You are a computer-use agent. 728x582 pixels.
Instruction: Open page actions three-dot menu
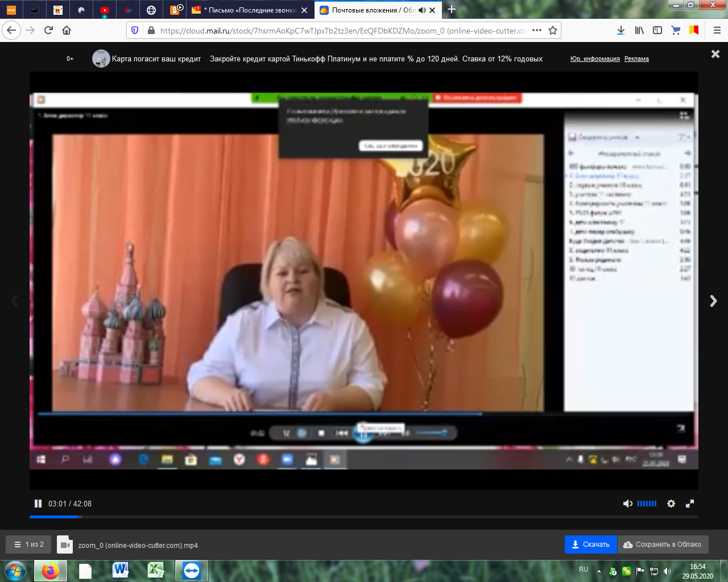click(537, 30)
